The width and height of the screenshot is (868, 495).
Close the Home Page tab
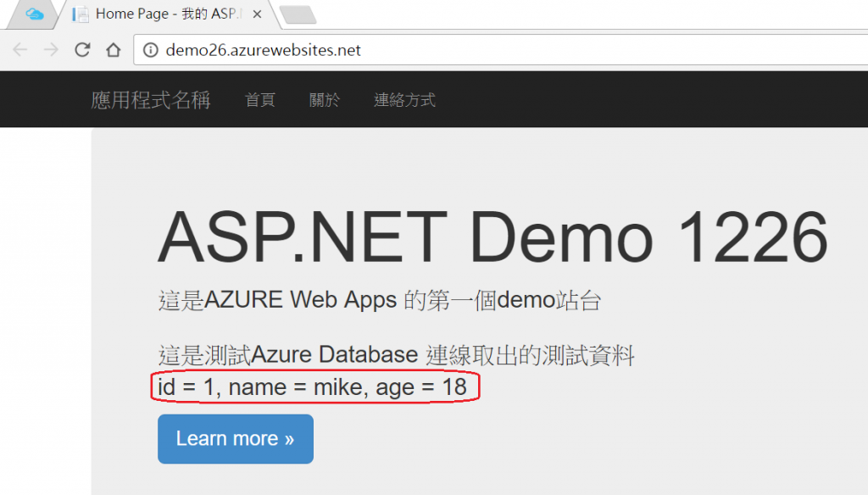[257, 14]
